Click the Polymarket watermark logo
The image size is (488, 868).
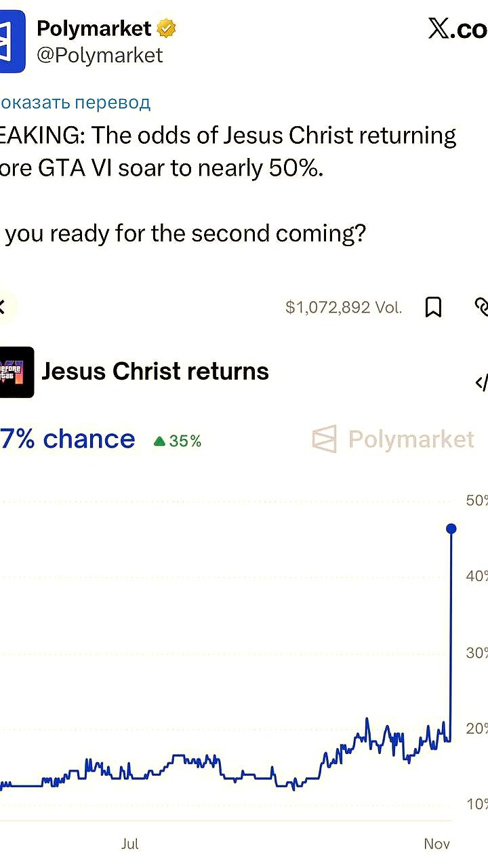[393, 439]
